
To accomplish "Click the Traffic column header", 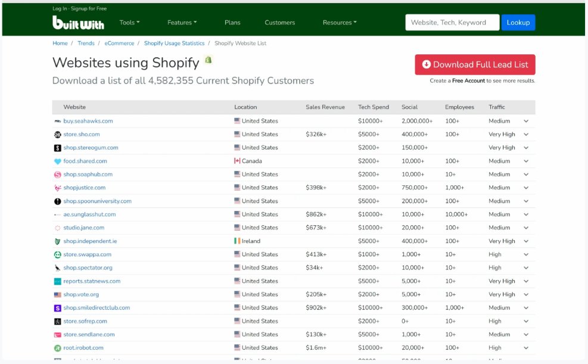I will click(x=497, y=107).
